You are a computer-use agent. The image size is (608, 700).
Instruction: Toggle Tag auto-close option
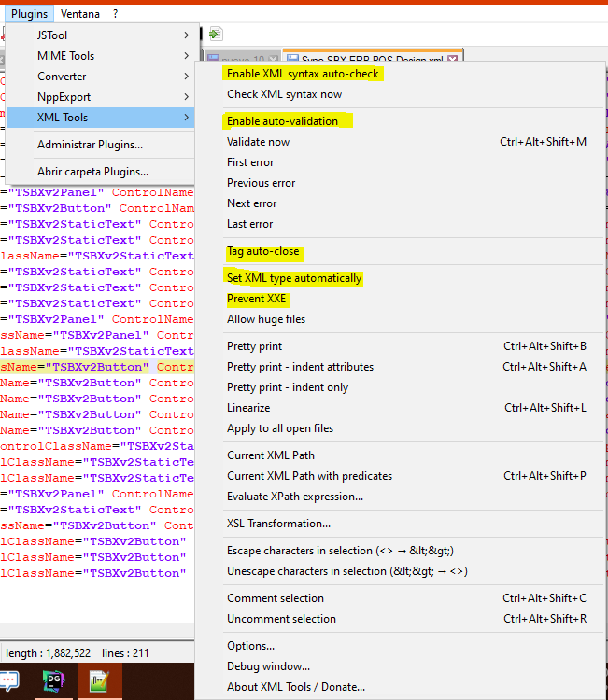tap(263, 252)
